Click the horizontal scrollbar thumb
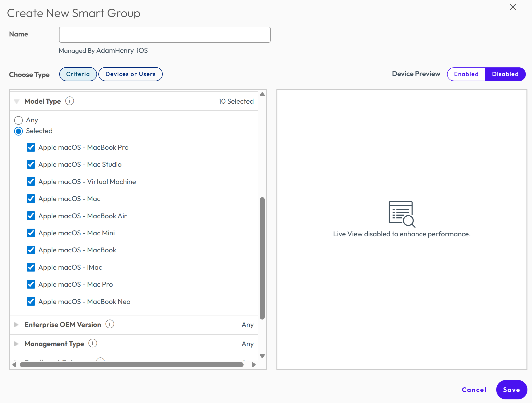The image size is (532, 403). click(x=132, y=365)
